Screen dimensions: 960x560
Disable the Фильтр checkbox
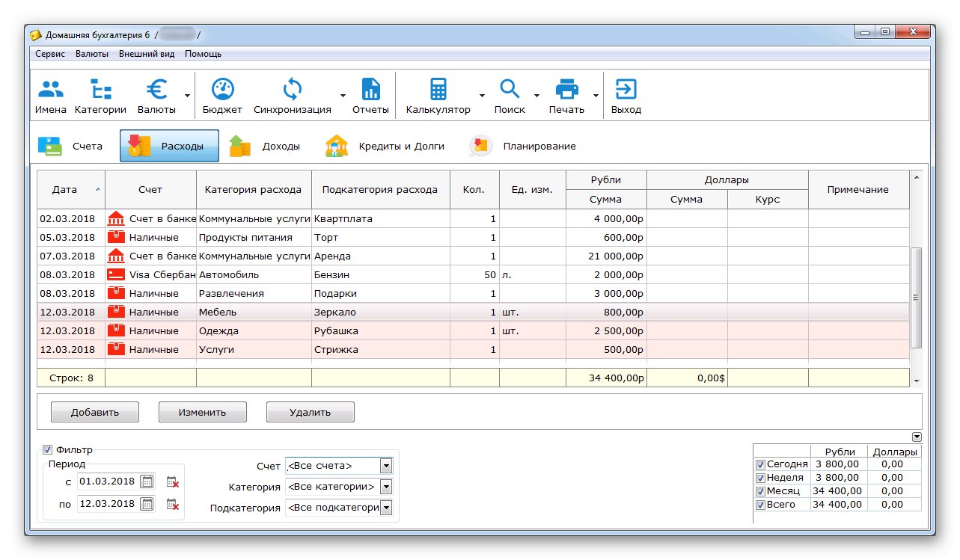(48, 450)
